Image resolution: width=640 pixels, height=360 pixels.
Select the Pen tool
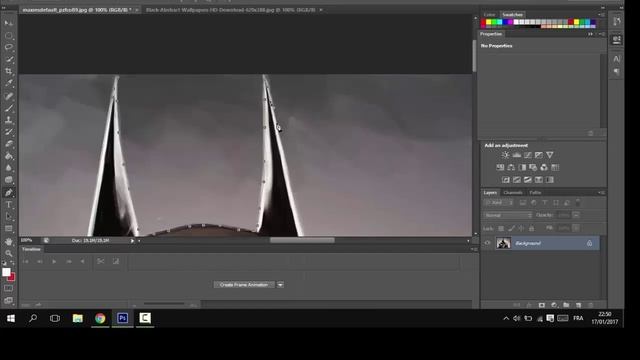9,193
